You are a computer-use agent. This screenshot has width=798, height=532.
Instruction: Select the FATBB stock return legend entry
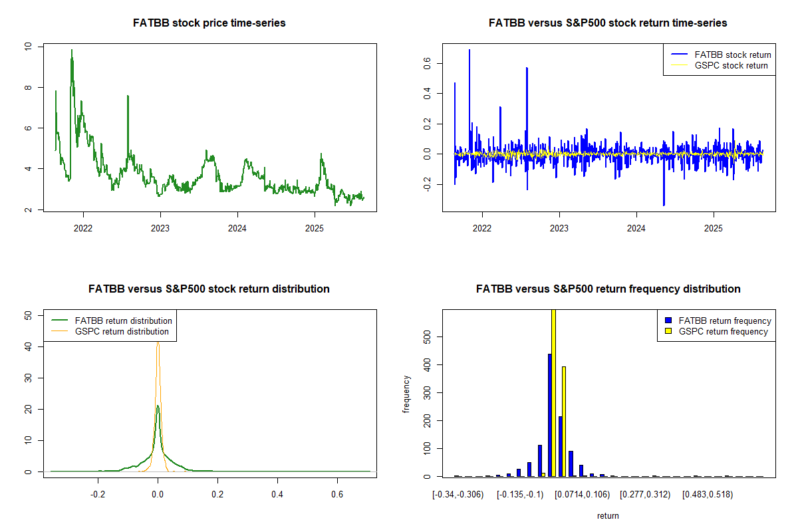coord(732,55)
